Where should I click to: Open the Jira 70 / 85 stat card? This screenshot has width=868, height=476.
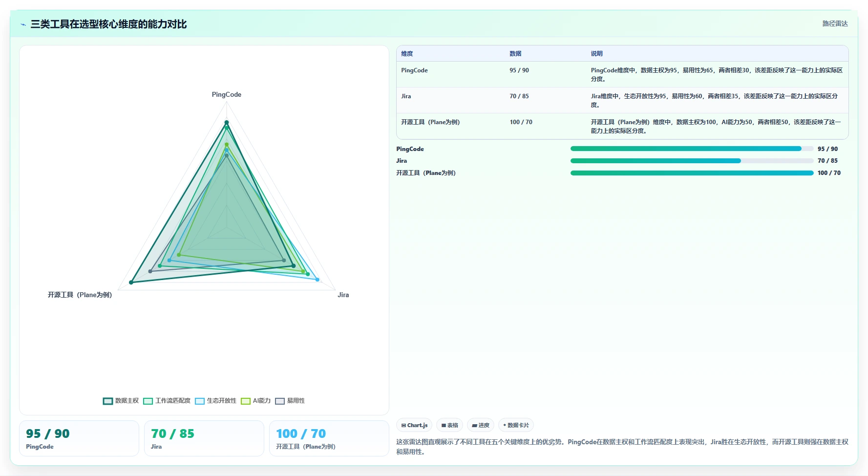click(204, 438)
